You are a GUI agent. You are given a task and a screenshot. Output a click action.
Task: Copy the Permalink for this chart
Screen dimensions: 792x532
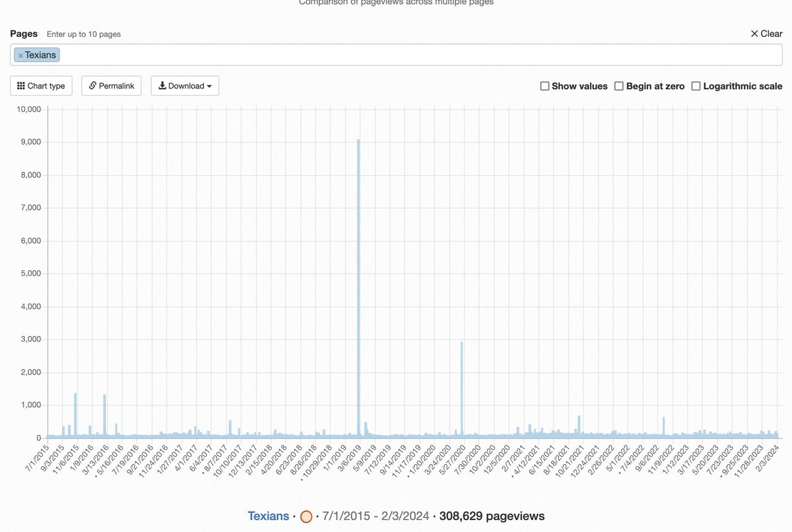pos(112,86)
